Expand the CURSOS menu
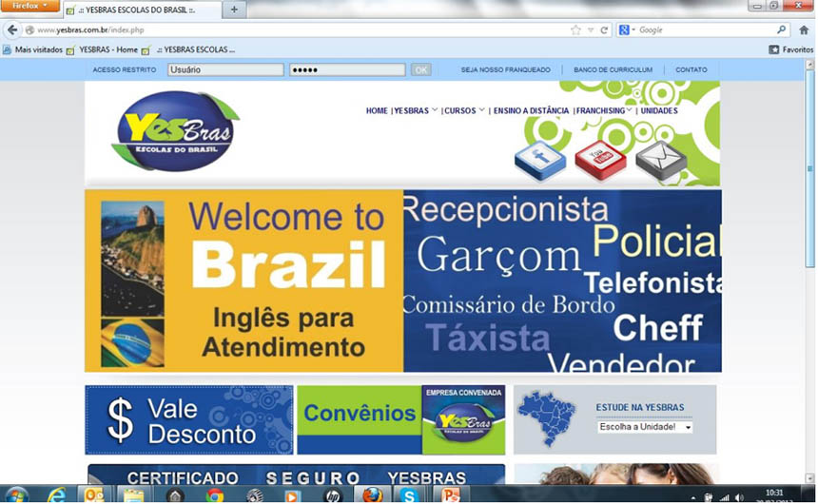818x504 pixels. coord(464,110)
